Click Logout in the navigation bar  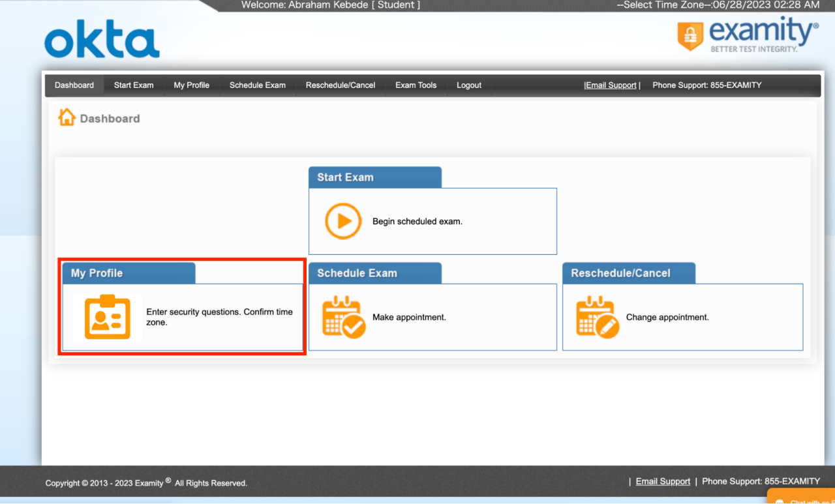(468, 85)
